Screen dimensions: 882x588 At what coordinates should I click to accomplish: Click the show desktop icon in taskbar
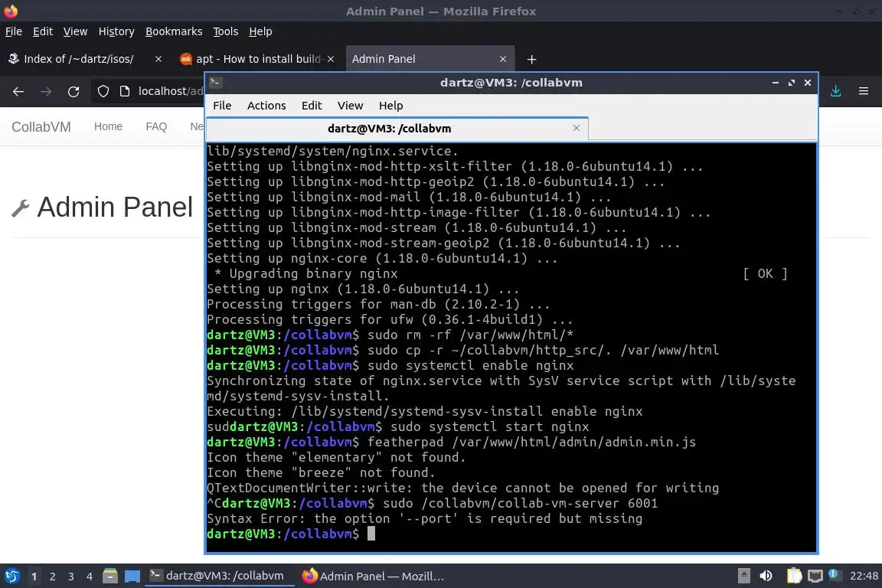pyautogui.click(x=132, y=577)
